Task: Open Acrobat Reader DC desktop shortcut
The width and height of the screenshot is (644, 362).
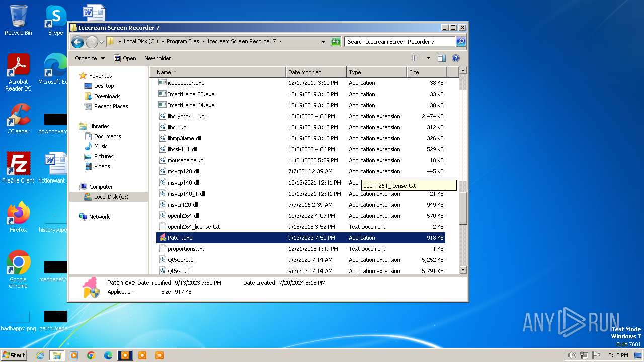Action: click(x=18, y=72)
